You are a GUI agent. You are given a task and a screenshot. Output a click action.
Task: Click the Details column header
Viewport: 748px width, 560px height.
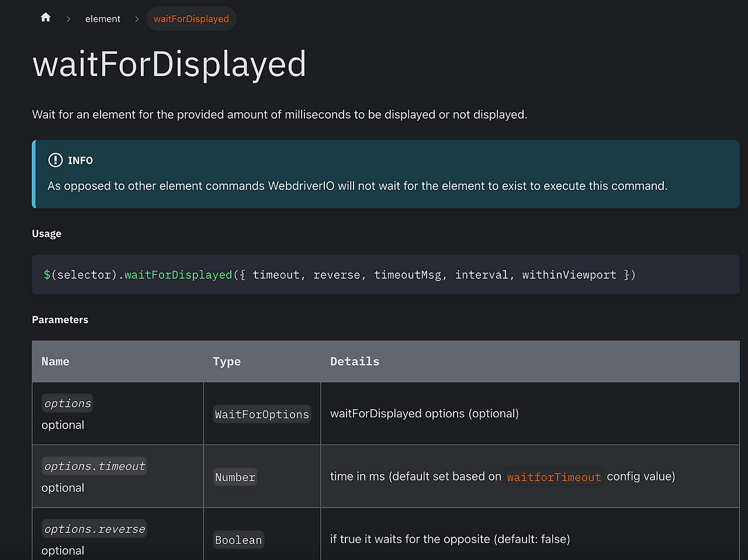click(355, 362)
